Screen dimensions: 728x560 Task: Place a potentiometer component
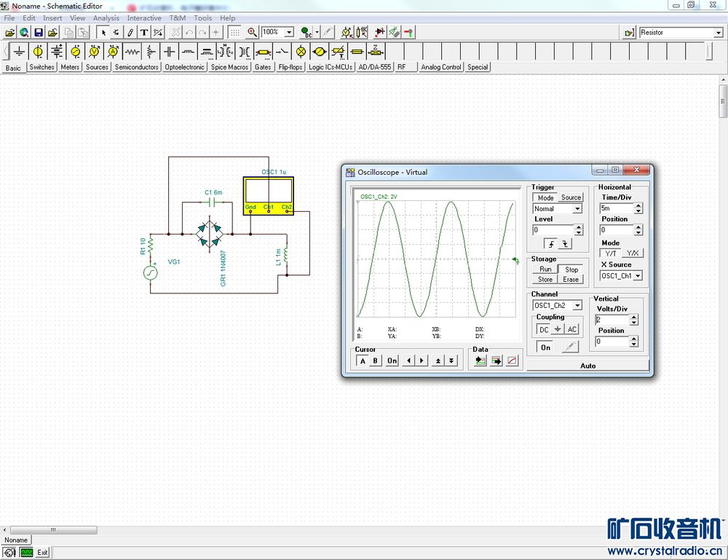151,52
